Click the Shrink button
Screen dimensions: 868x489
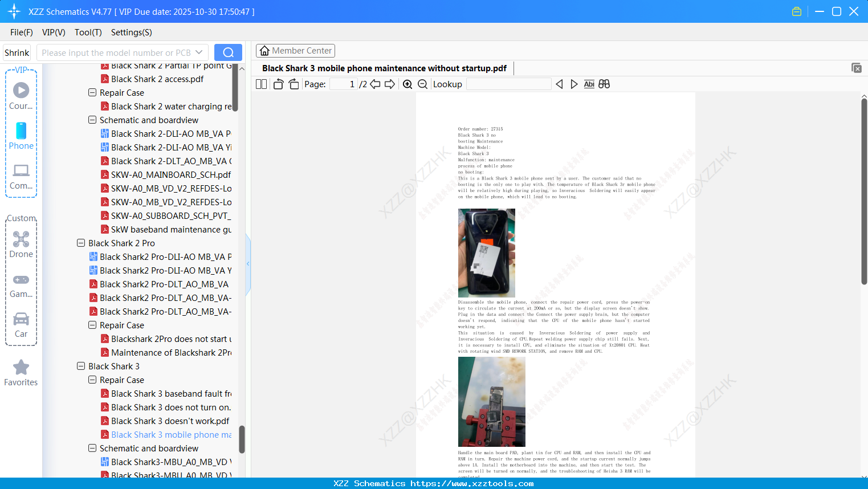point(17,52)
